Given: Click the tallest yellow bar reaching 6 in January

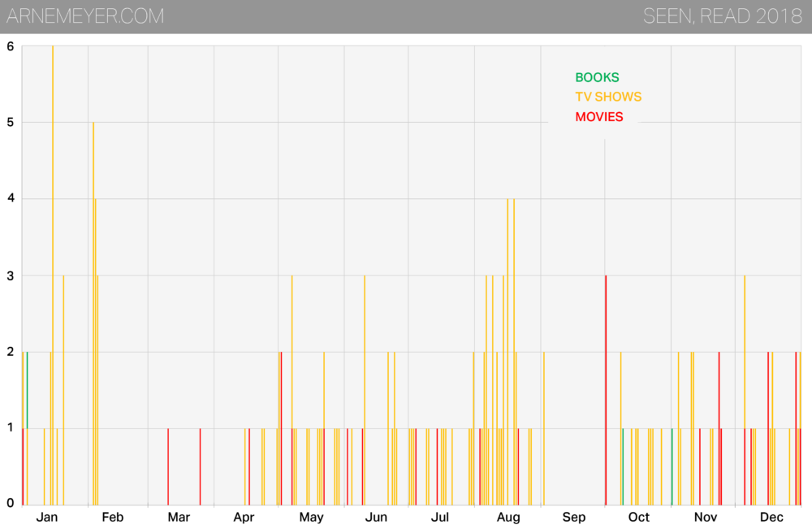Looking at the screenshot, I should [53, 275].
